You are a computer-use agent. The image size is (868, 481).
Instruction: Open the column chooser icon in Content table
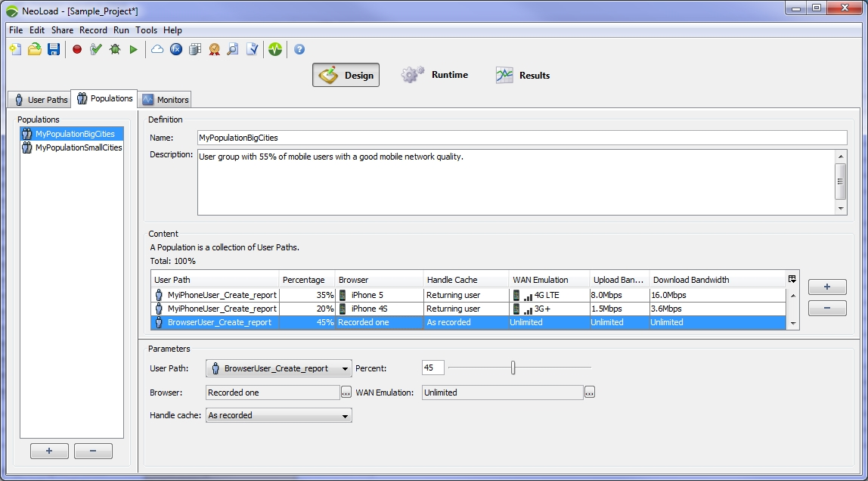coord(792,279)
